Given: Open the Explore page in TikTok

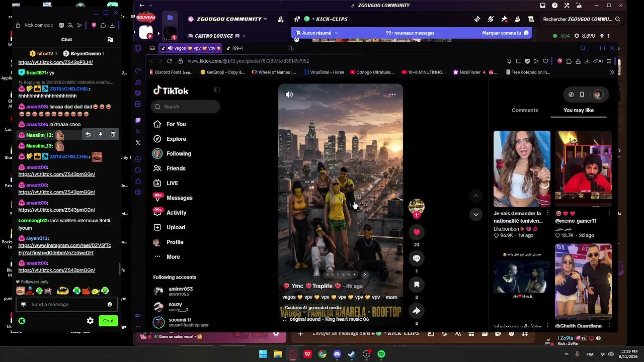Looking at the screenshot, I should (170, 139).
